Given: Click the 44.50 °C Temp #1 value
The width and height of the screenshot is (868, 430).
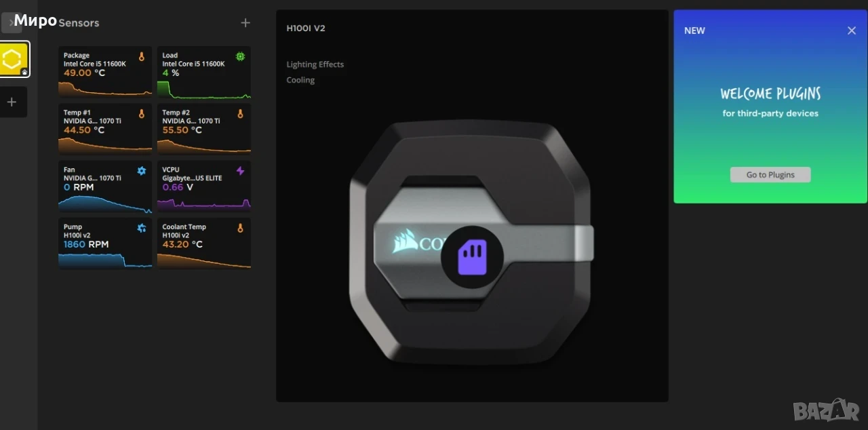Looking at the screenshot, I should click(84, 130).
